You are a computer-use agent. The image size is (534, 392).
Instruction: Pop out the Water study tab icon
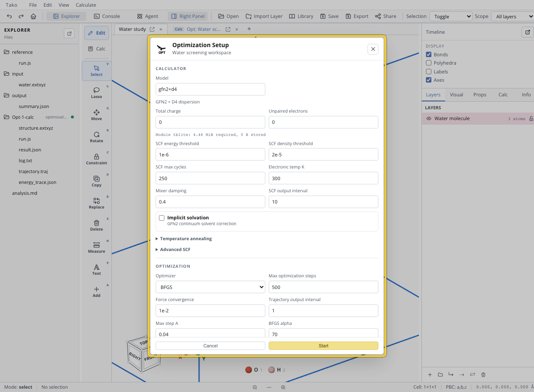(152, 29)
